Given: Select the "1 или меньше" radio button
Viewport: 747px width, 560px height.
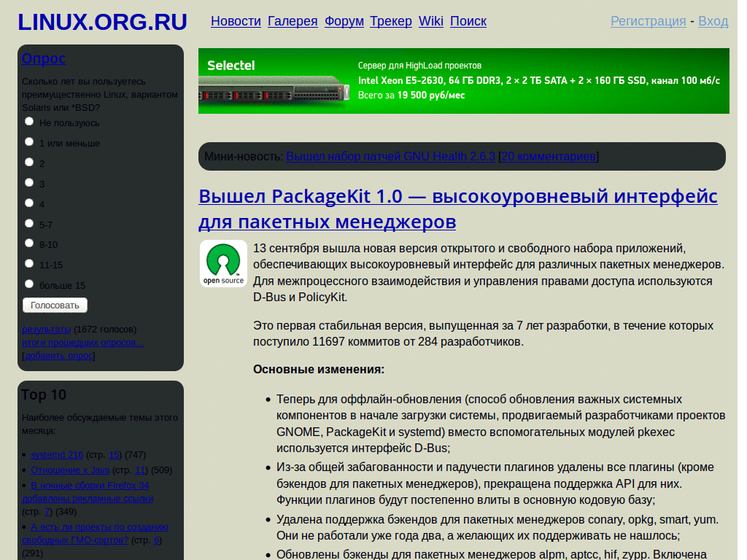Looking at the screenshot, I should click(29, 142).
